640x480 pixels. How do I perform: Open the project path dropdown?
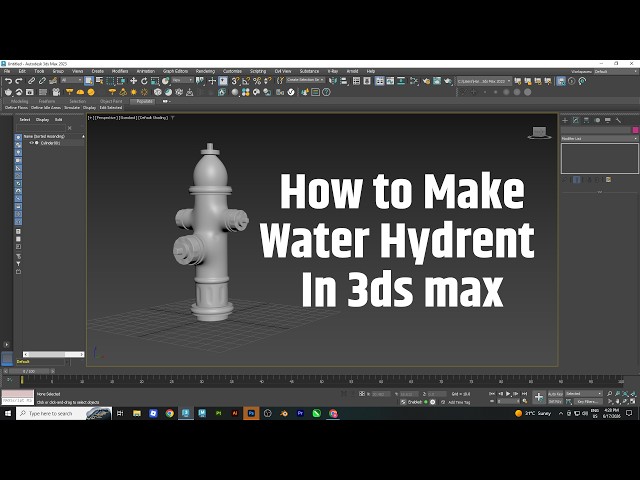tap(484, 81)
